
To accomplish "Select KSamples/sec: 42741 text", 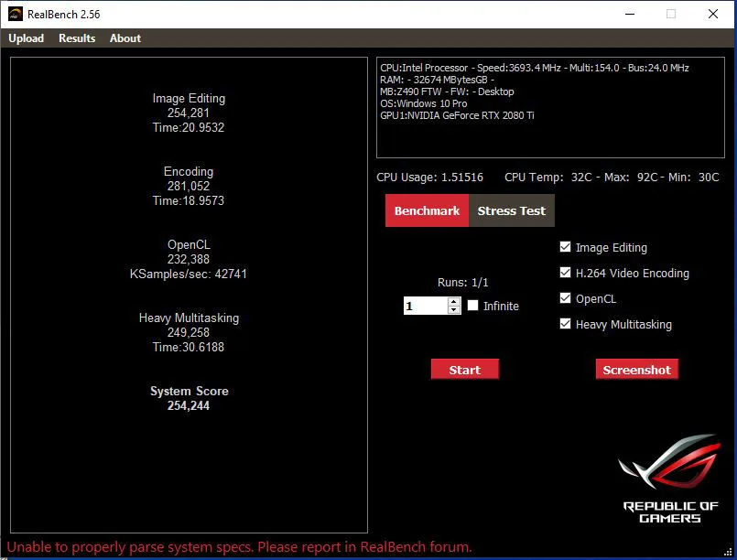I will (x=189, y=274).
